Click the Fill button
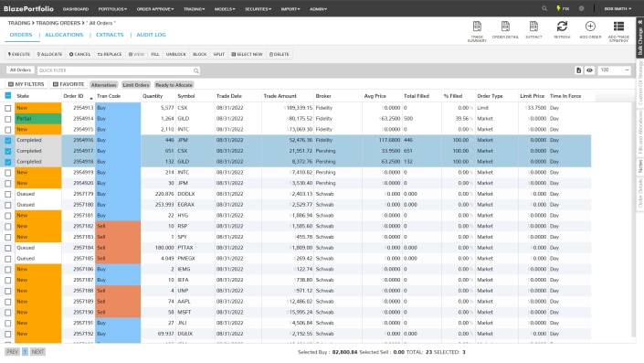The image size is (644, 363). [155, 54]
